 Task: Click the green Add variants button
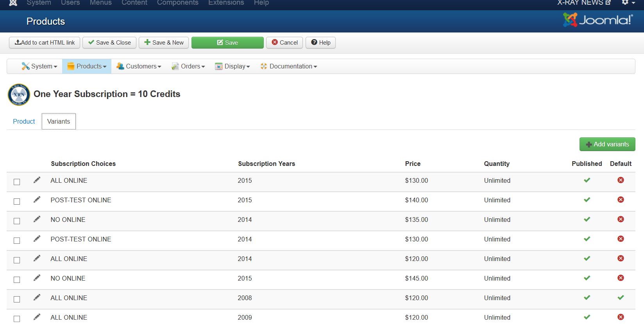607,144
